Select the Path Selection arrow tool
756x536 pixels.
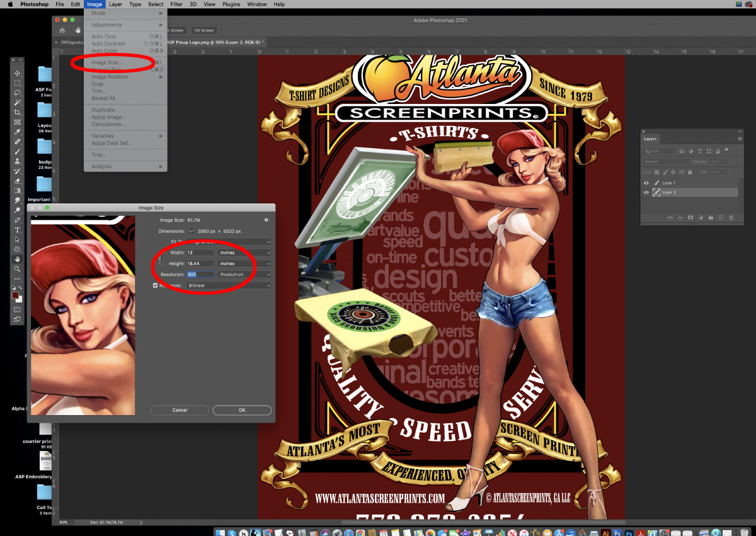click(18, 239)
